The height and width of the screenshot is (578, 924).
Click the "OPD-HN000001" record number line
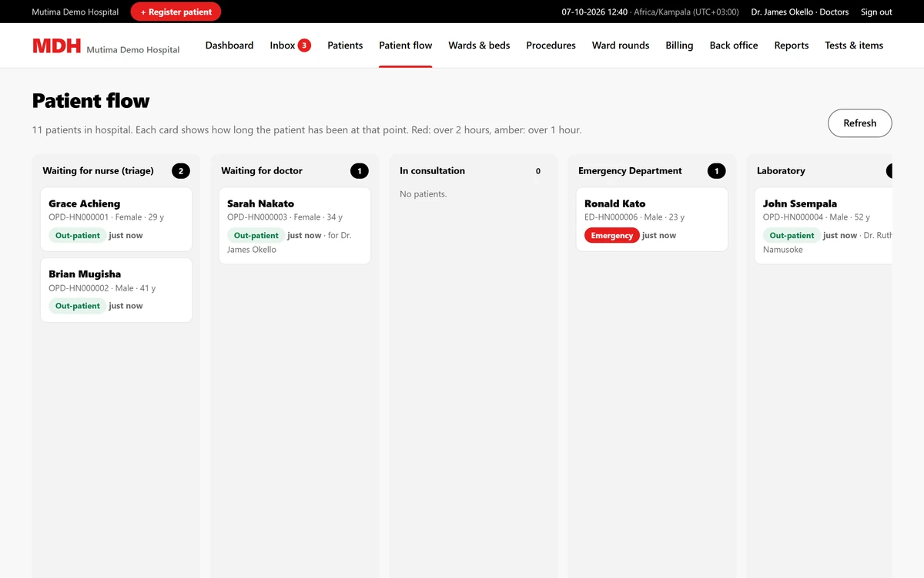(106, 217)
